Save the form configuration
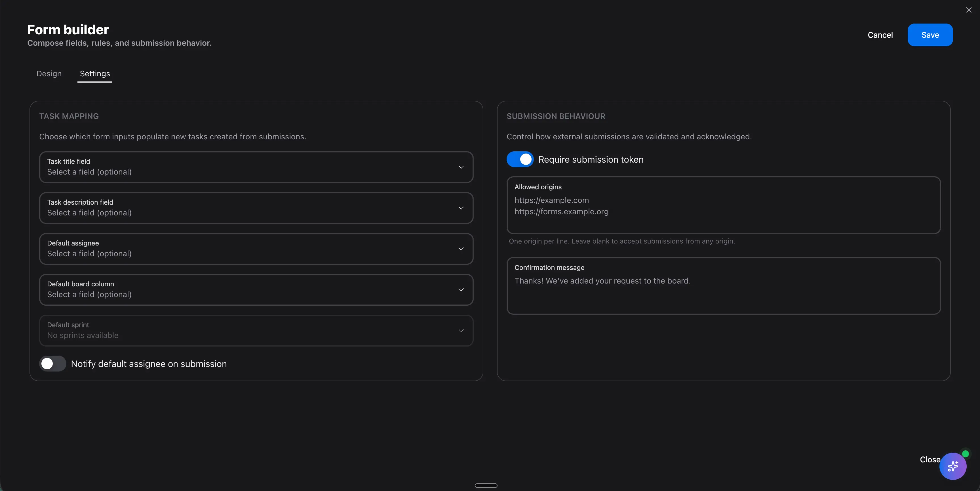 pyautogui.click(x=930, y=35)
